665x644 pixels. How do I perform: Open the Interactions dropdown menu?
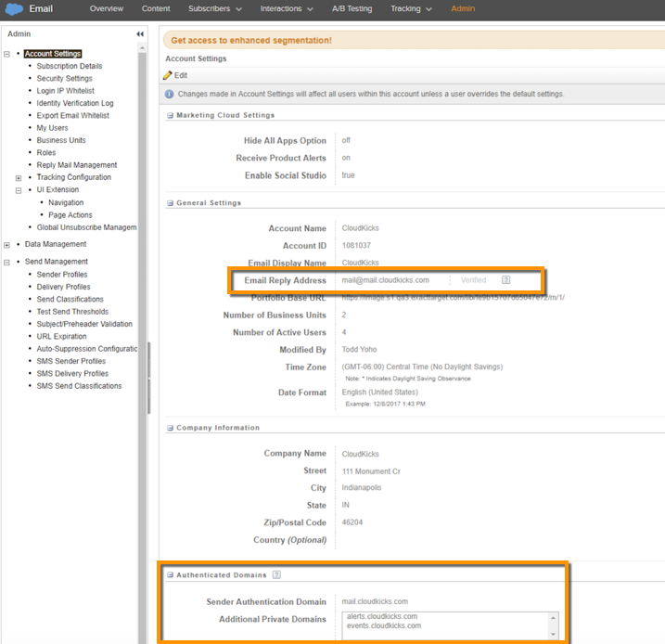pos(287,8)
